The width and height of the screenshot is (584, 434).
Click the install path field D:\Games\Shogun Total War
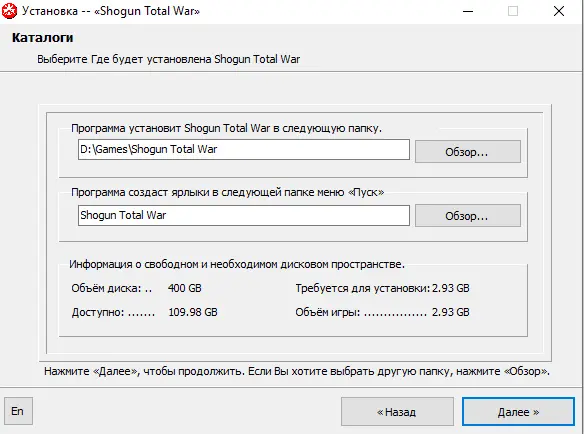point(244,149)
